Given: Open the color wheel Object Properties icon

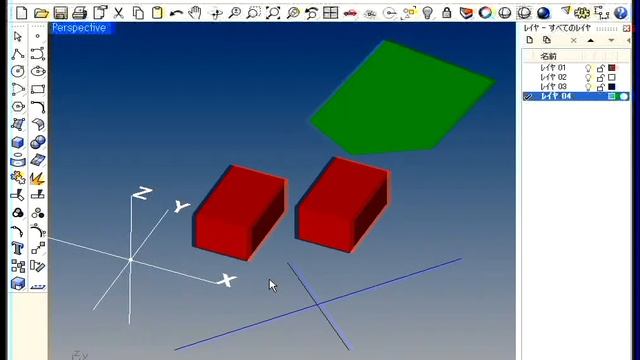Looking at the screenshot, I should 485,13.
